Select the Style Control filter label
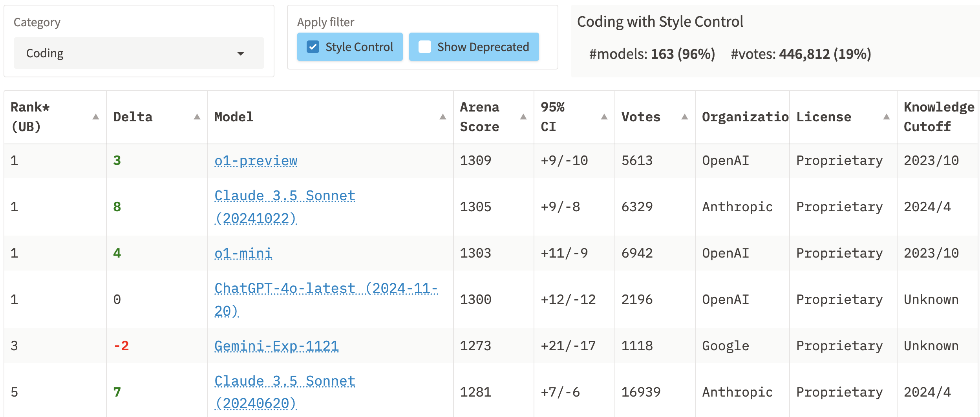Image resolution: width=980 pixels, height=417 pixels. tap(359, 47)
